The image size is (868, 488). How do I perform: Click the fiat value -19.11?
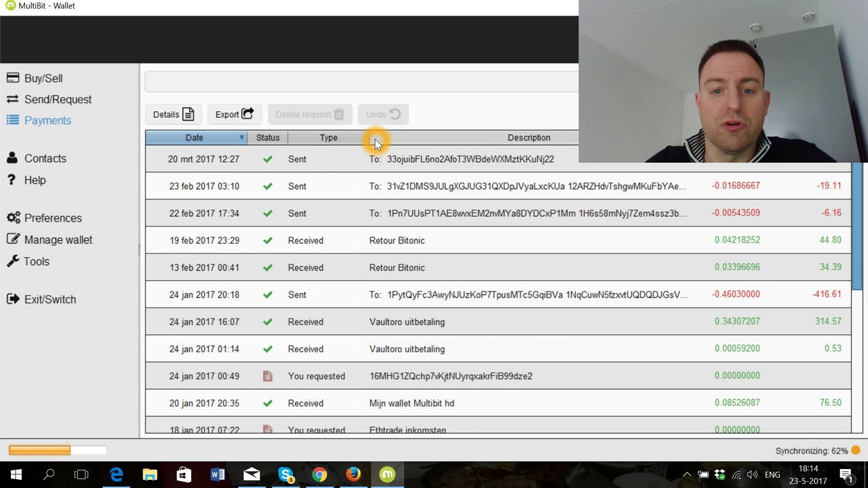coord(829,186)
